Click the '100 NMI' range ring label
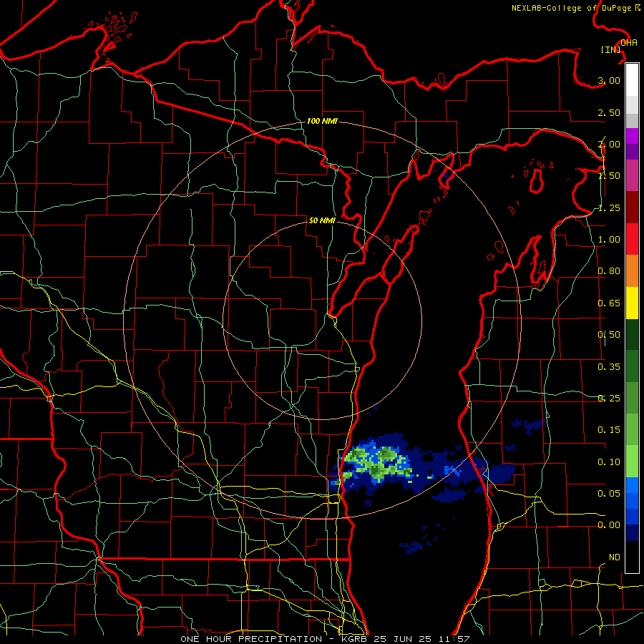This screenshot has height=644, width=644. (x=322, y=121)
